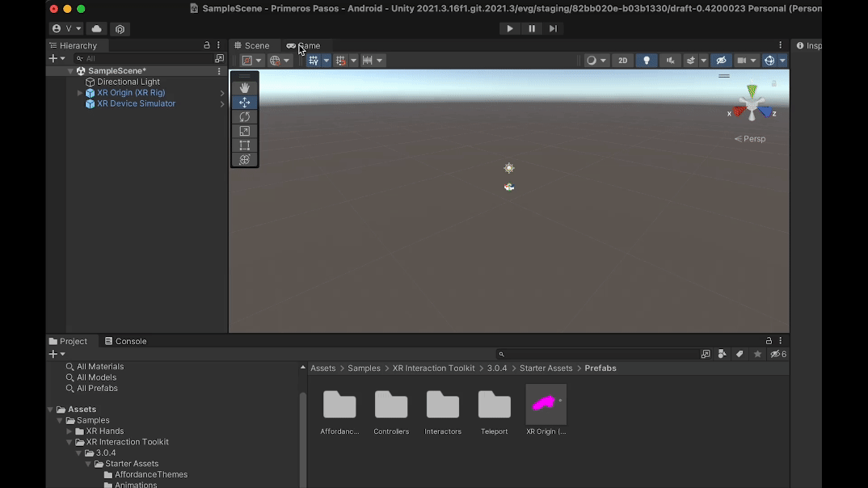This screenshot has width=868, height=488.
Task: Toggle hidden object visibility
Action: [x=721, y=61]
